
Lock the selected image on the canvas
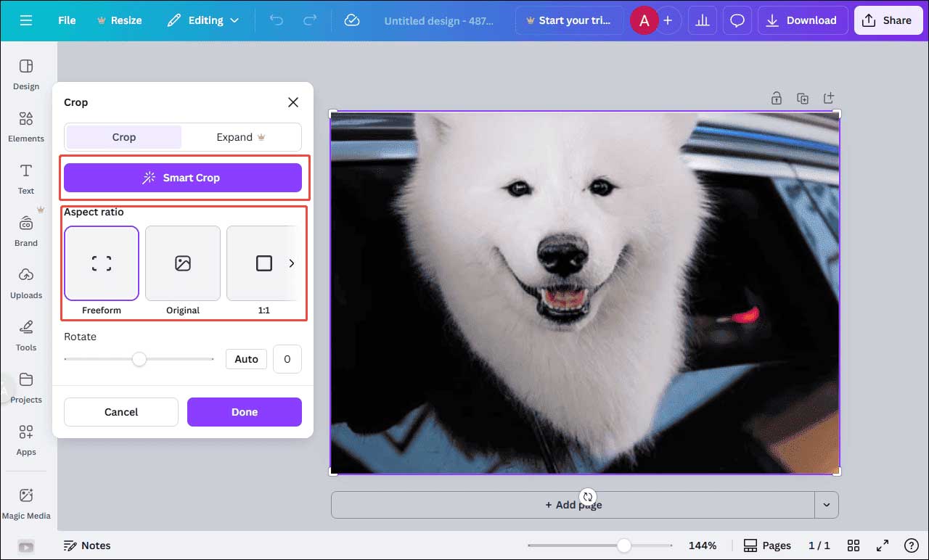[x=776, y=98]
